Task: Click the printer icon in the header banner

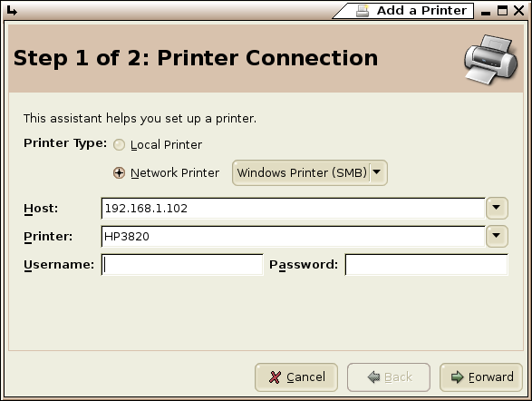Action: pyautogui.click(x=491, y=59)
